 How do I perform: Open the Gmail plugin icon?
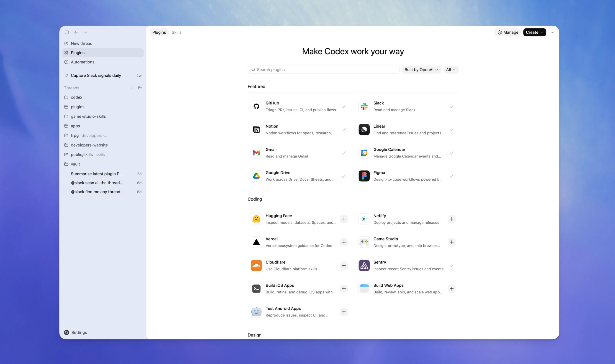point(256,153)
